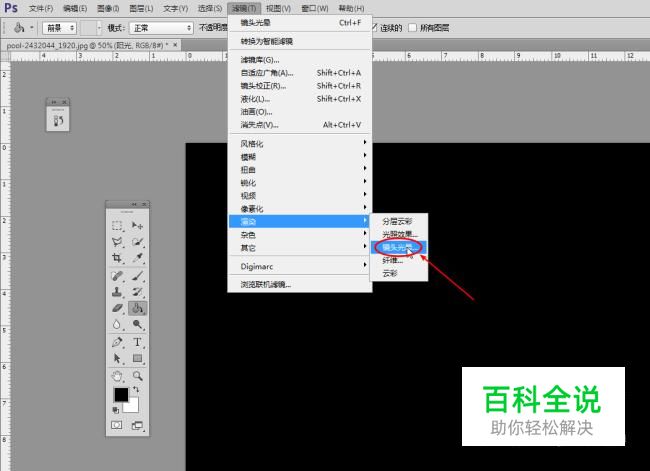The height and width of the screenshot is (471, 650).
Task: Select the Rectangular Marquee tool
Action: click(117, 226)
